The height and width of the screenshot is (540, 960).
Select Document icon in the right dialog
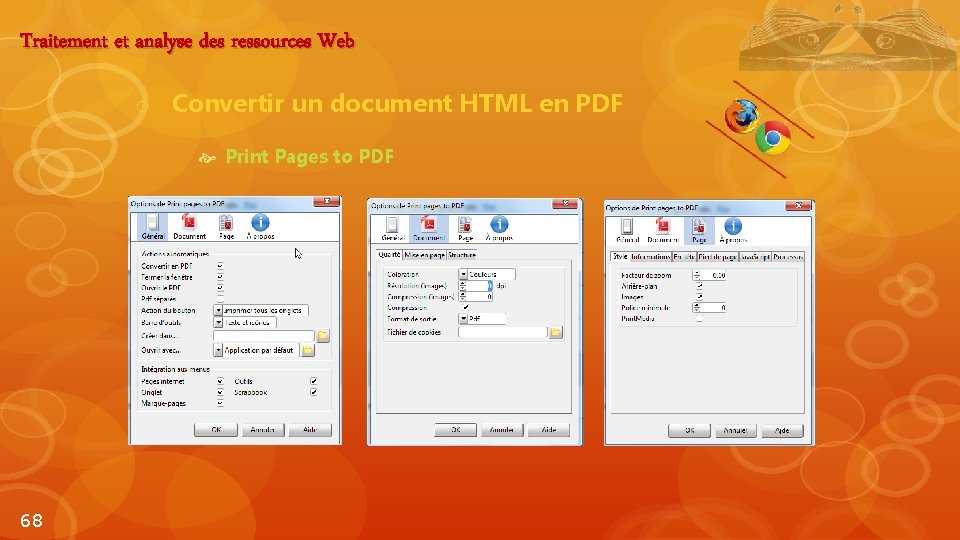tap(662, 227)
